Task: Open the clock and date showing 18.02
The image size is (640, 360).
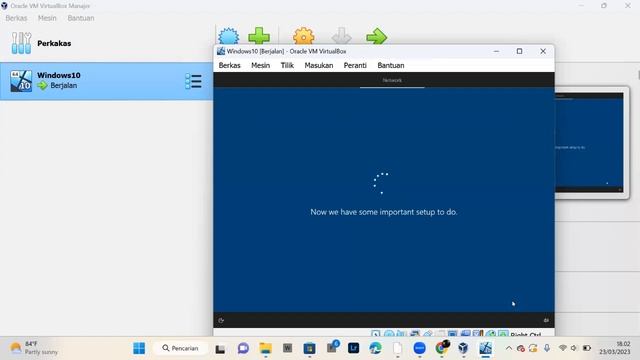Action: [x=615, y=348]
